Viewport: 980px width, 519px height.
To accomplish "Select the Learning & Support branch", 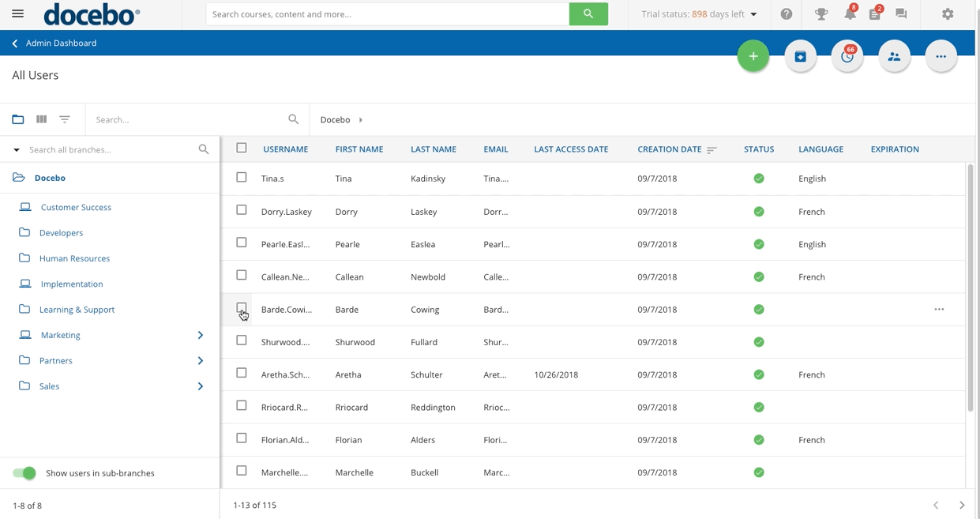I will tap(77, 310).
